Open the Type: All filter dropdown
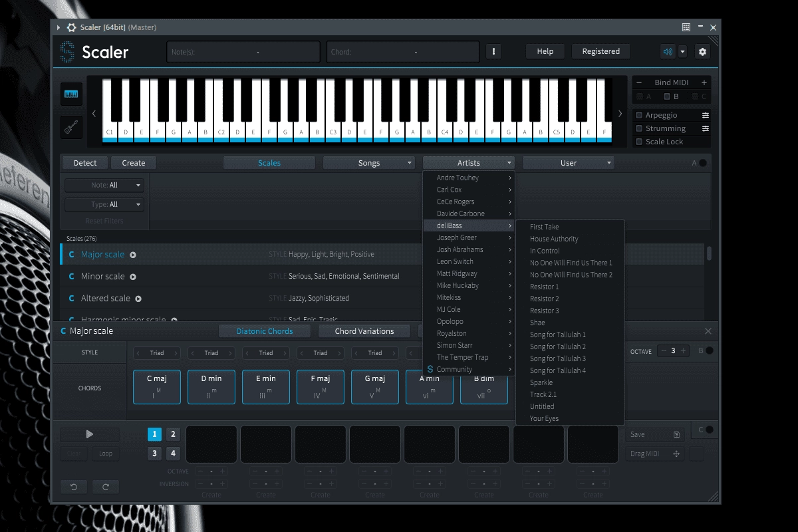 pos(104,204)
